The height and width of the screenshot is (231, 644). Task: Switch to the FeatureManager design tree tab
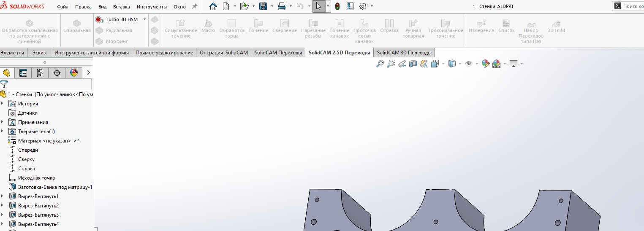[x=6, y=73]
